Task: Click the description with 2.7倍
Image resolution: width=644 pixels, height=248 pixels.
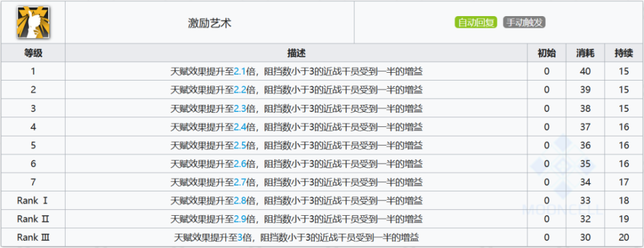Action: 296,182
